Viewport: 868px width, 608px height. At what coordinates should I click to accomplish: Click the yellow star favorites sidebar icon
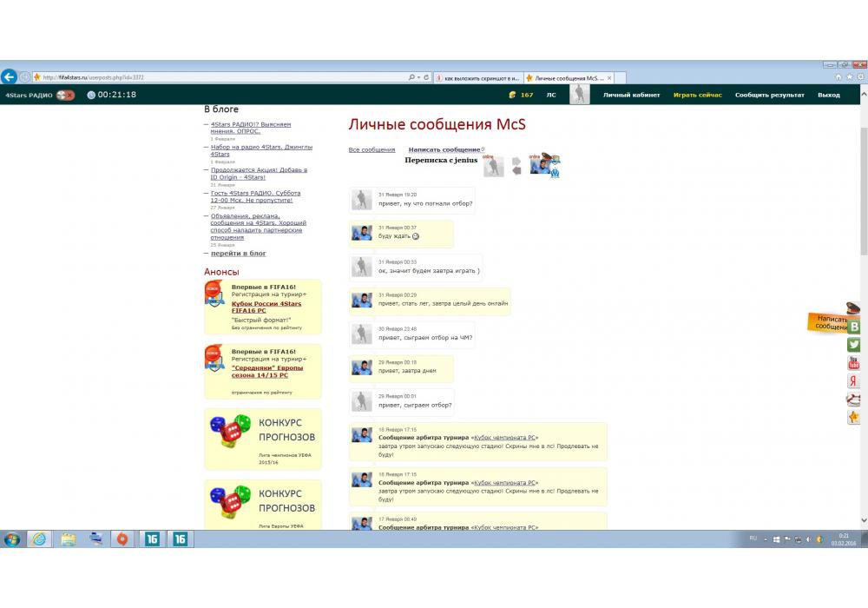(x=854, y=418)
